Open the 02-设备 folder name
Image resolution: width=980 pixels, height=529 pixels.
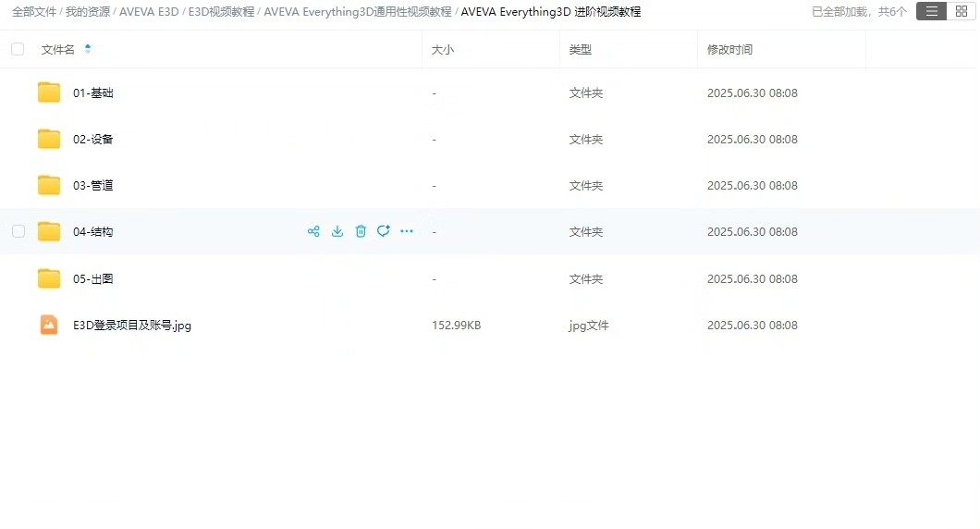[93, 139]
